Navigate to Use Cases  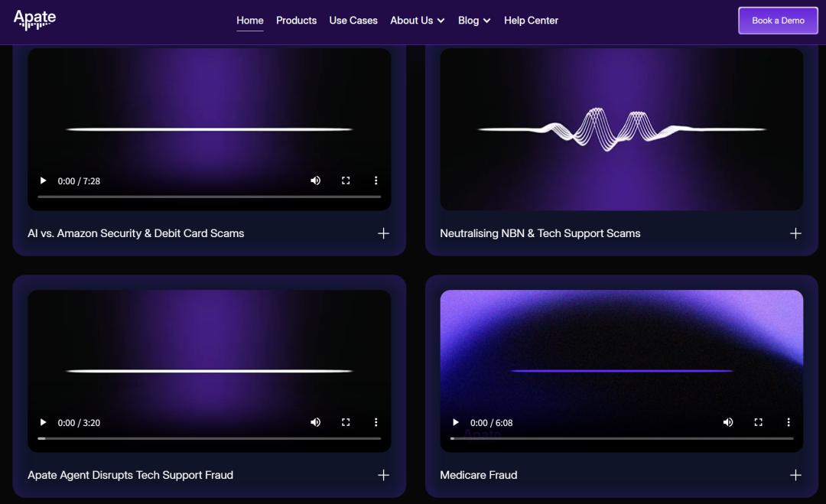coord(353,21)
